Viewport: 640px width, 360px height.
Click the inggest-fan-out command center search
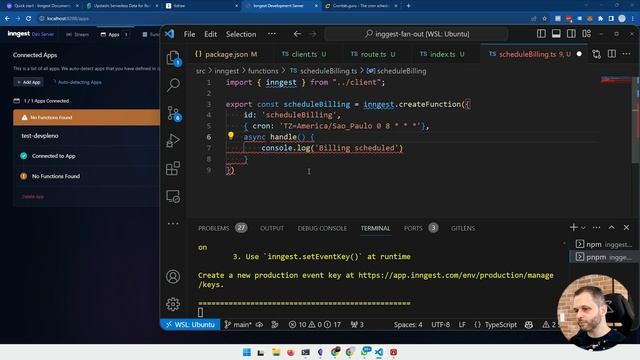(x=416, y=34)
